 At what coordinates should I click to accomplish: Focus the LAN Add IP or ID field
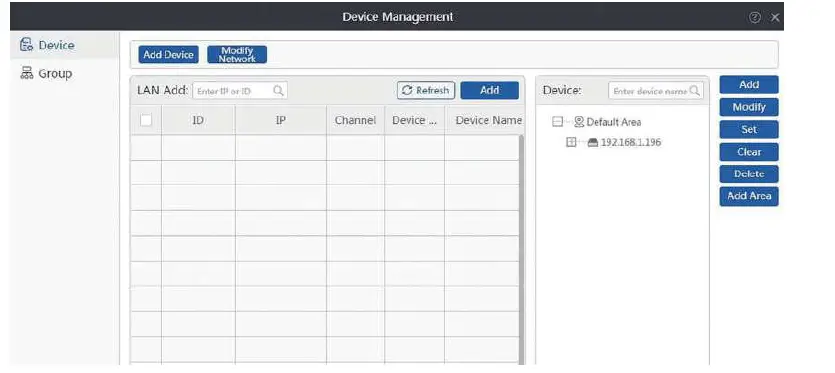coord(240,91)
